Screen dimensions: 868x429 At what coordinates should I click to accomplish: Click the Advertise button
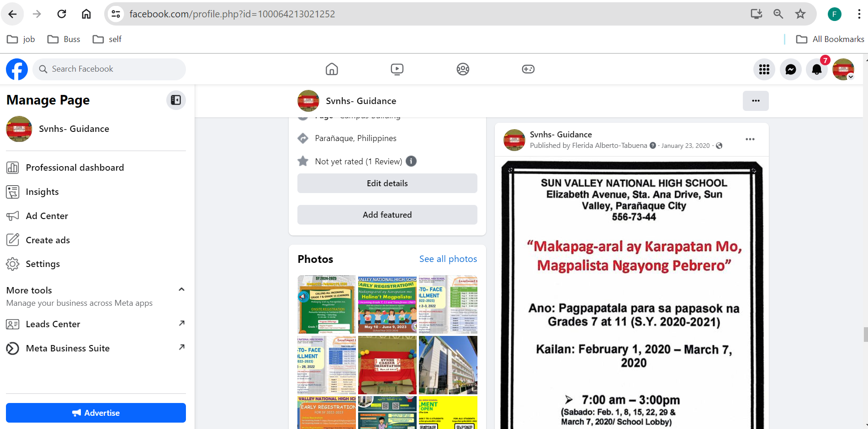coord(96,413)
